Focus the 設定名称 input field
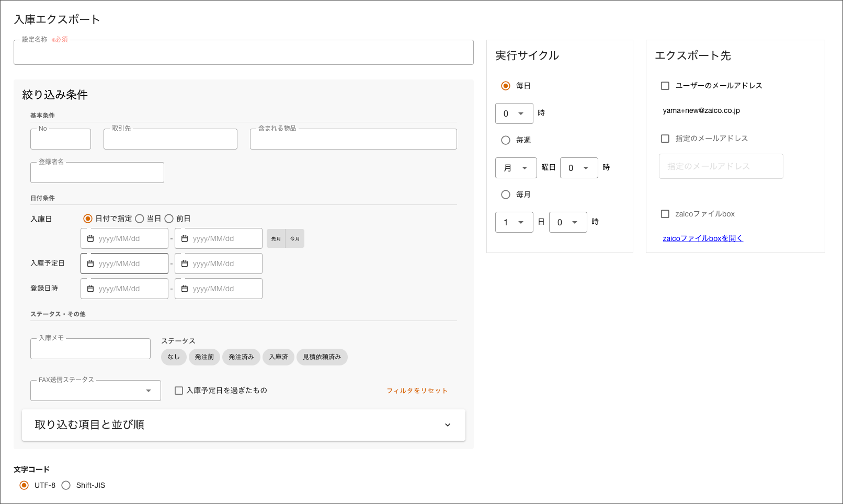 click(x=244, y=52)
